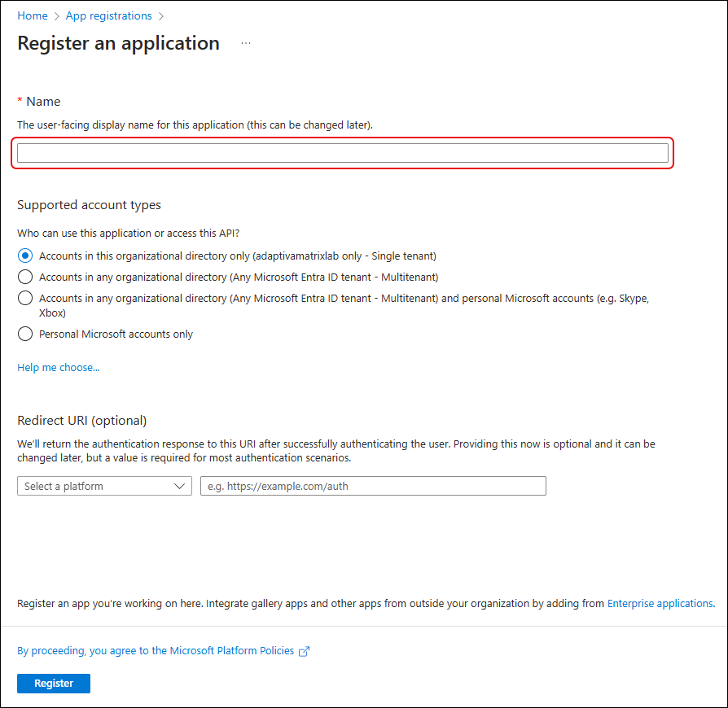Select Personal Microsoft accounts only radio button

25,334
